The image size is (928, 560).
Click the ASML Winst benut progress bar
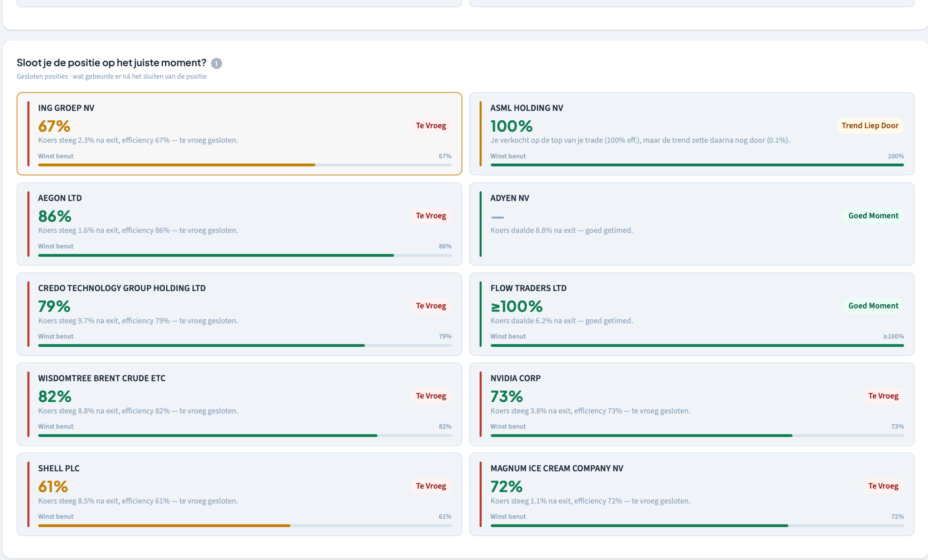(x=697, y=165)
